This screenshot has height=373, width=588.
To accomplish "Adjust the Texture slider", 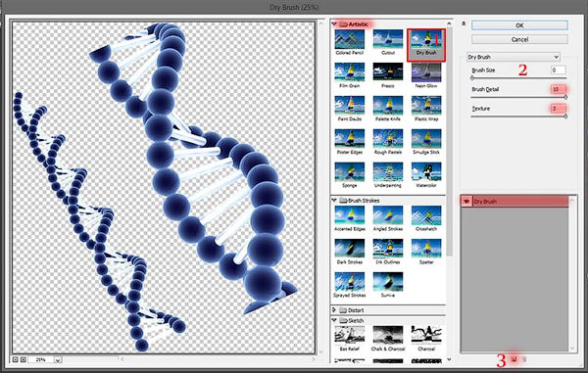I will pyautogui.click(x=565, y=117).
